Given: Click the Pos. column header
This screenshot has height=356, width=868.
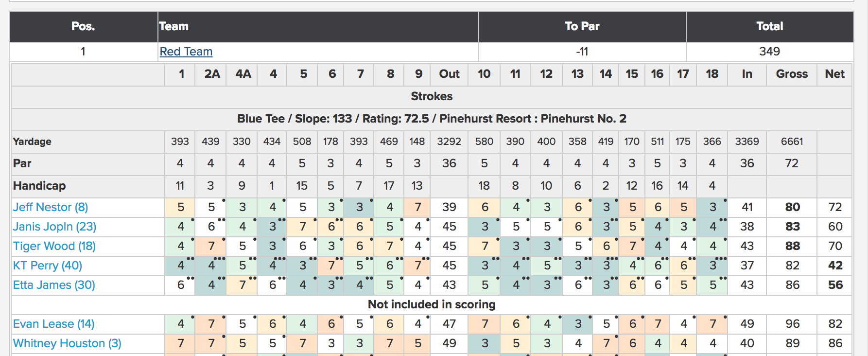Looking at the screenshot, I should click(83, 26).
